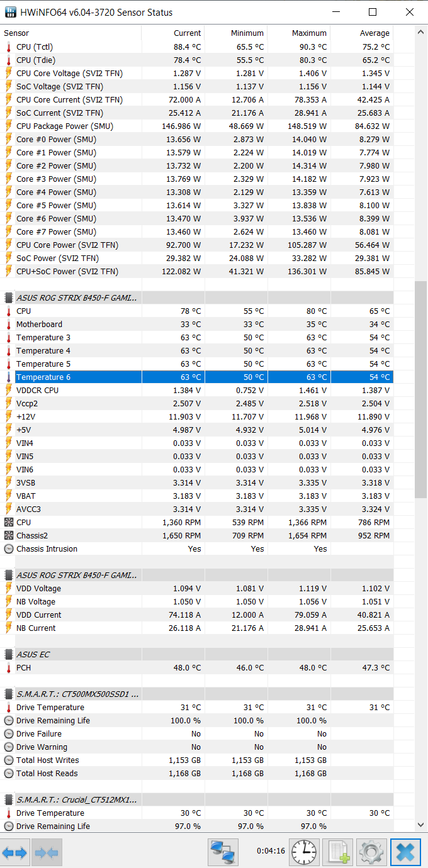
Task: Open the network remote monitoring icon
Action: coord(223,853)
